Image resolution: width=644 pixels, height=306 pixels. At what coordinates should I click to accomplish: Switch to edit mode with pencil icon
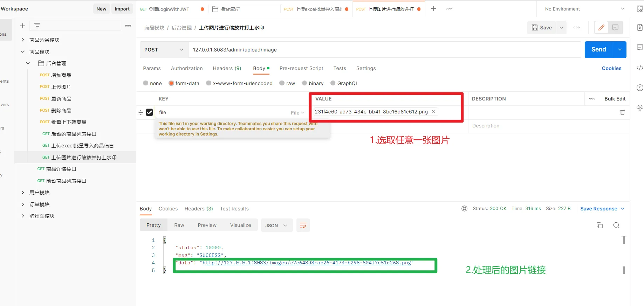pos(601,27)
